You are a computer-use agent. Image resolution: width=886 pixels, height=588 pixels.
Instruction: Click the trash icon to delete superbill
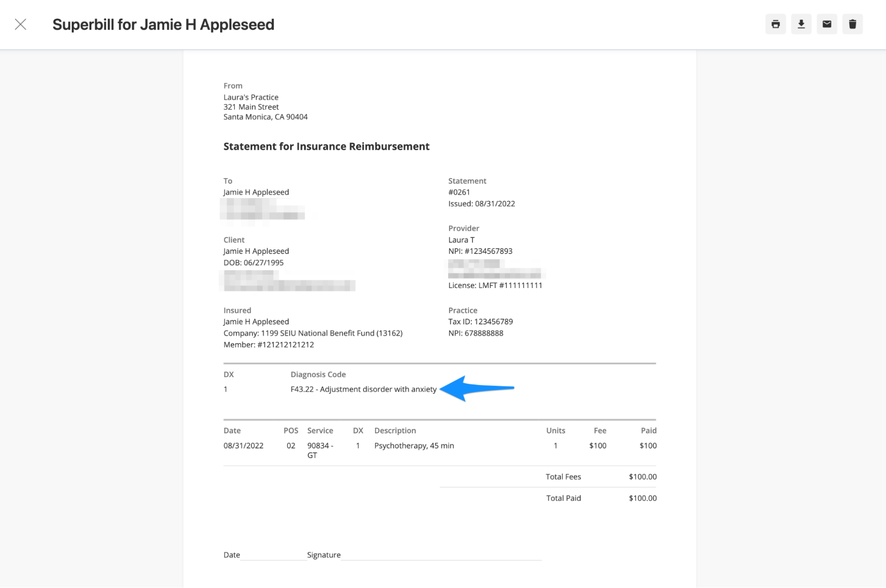[853, 24]
